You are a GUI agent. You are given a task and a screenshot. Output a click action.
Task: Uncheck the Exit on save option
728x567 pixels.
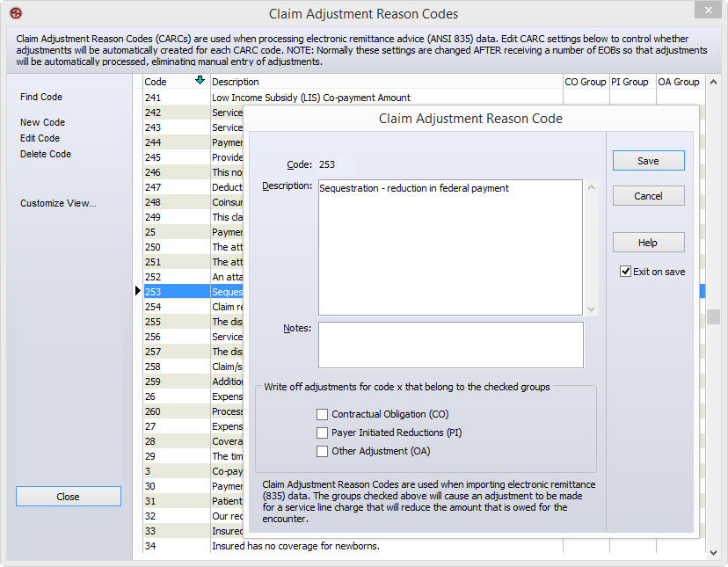point(626,272)
